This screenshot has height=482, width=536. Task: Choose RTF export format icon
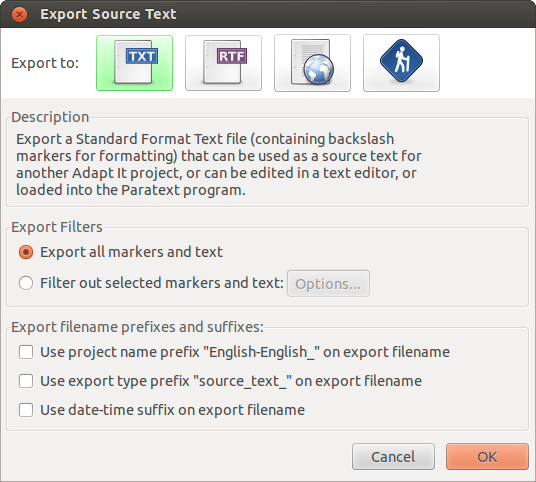click(223, 63)
